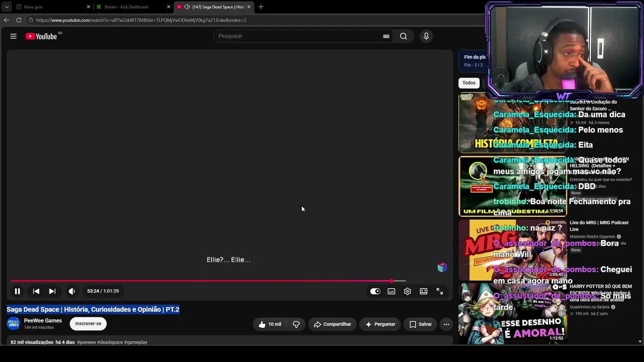Switch to theater mode
Viewport: 644px width, 362px height.
pos(424,291)
